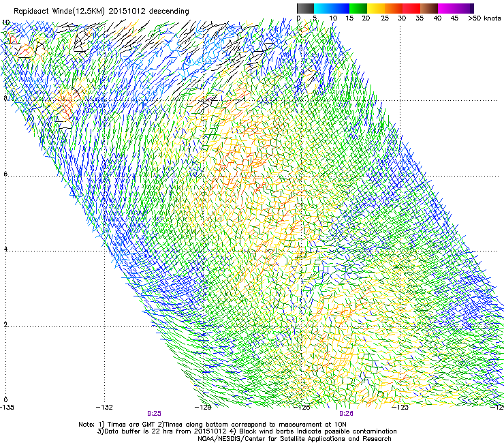The height and width of the screenshot is (443, 504).
Task: Click the longitude axis label "-123"
Action: coord(400,408)
